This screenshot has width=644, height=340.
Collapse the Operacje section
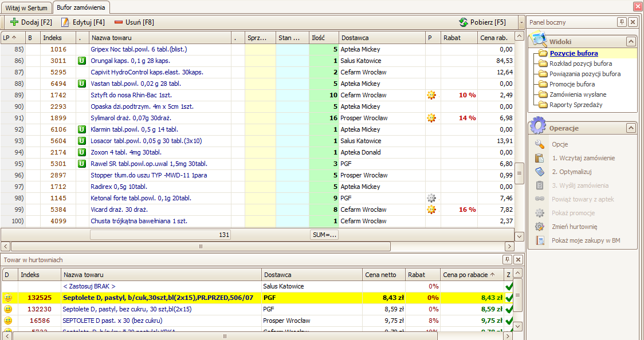coord(630,128)
